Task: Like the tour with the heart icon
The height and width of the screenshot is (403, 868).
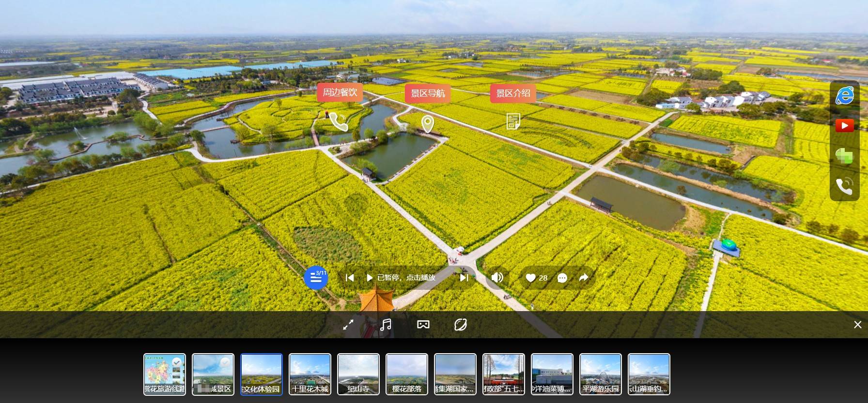Action: pyautogui.click(x=531, y=278)
